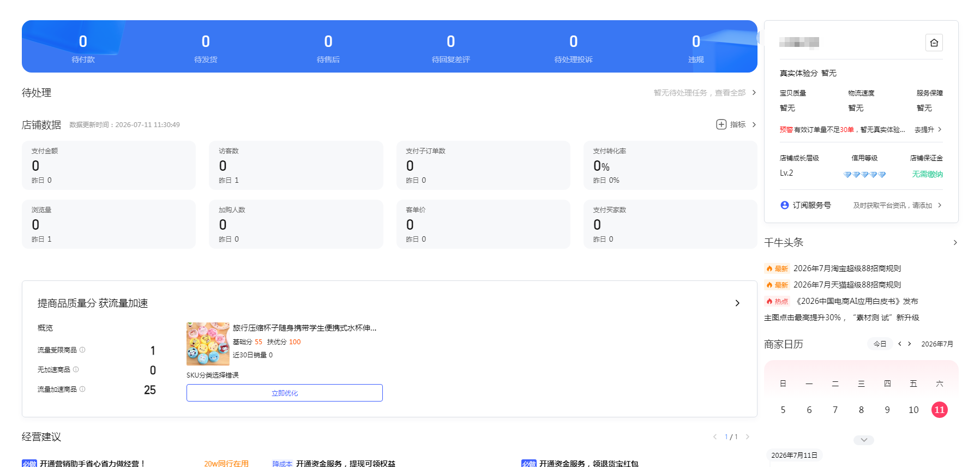Open 《2026中国电商AI应用白皮书》发布 article
The width and height of the screenshot is (980, 467).
click(856, 301)
